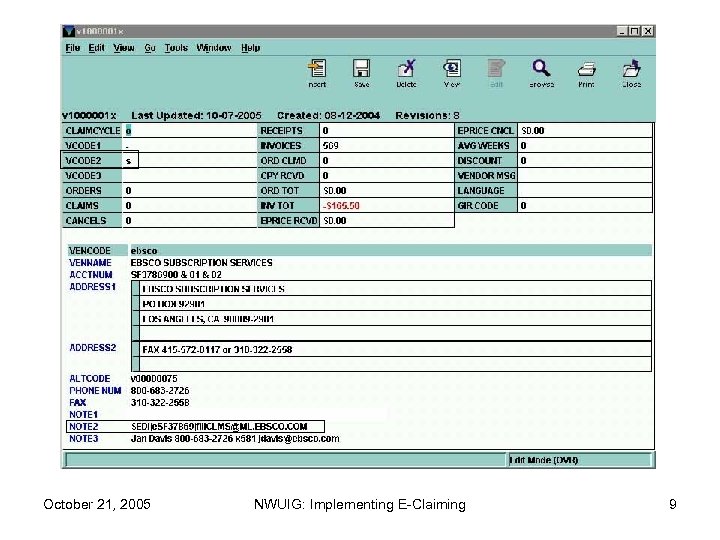
Task: Click the EPRICE RCVD value field
Action: tap(387, 221)
